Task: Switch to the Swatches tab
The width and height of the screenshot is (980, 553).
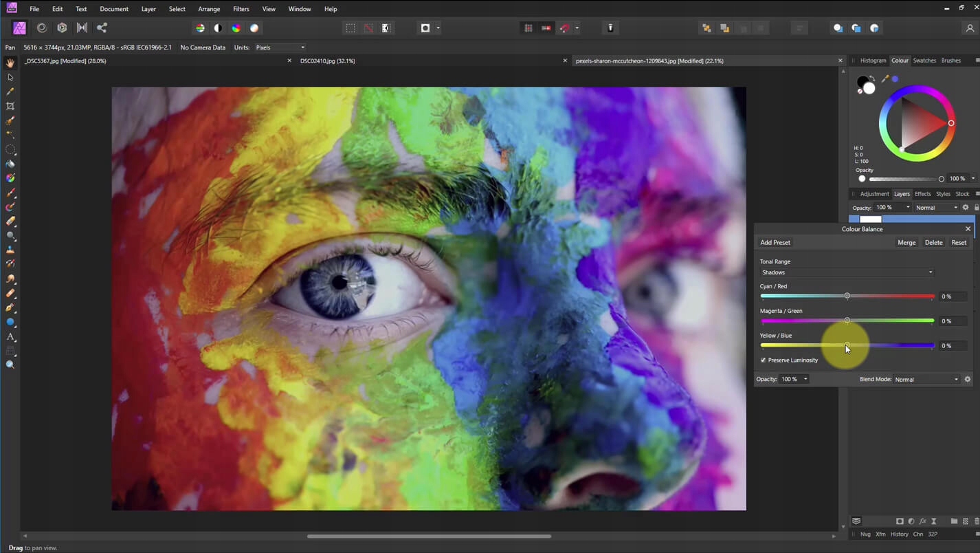Action: click(924, 61)
